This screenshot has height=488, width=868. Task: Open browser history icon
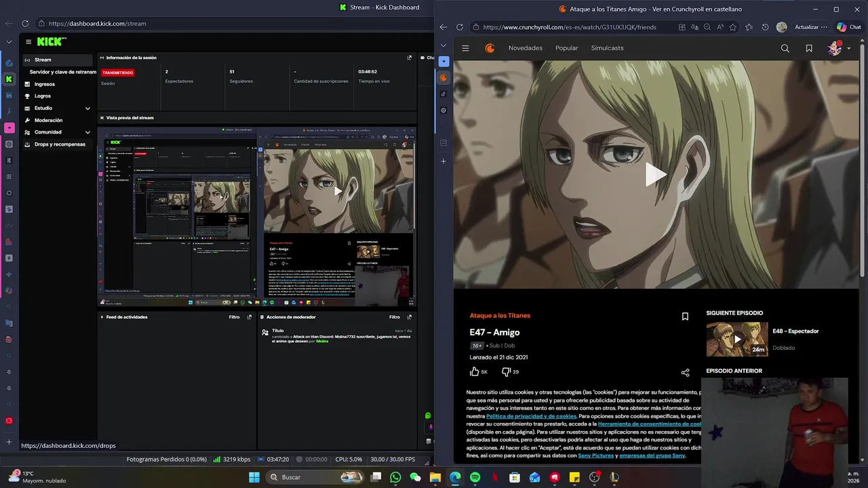coord(765,27)
